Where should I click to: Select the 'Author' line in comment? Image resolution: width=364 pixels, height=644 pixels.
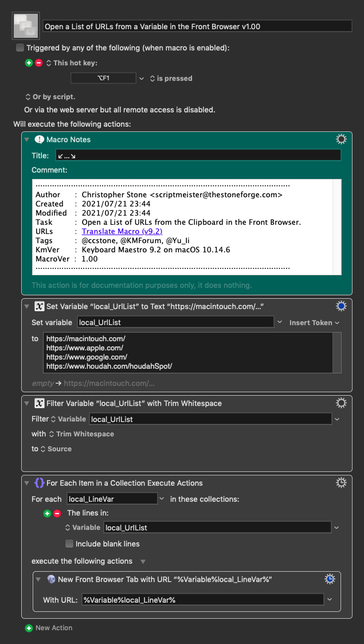coord(159,194)
